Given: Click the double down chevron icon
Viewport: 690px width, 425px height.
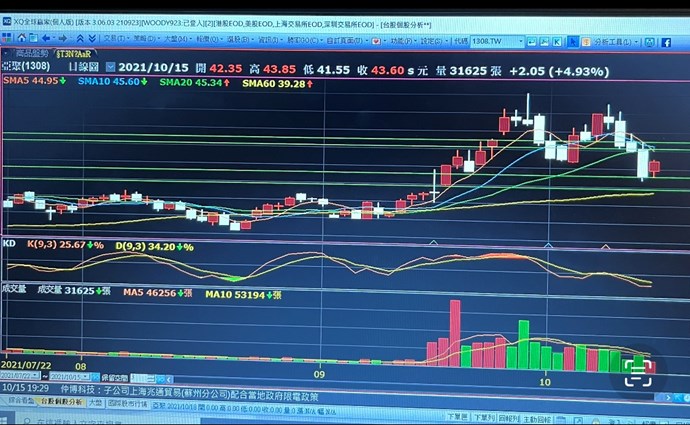Looking at the screenshot, I should pos(92,39).
